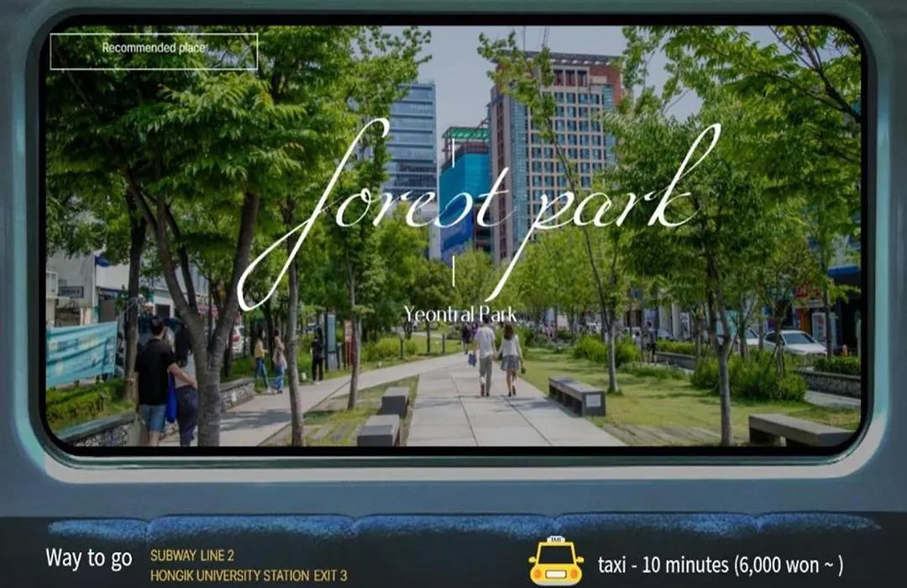Open Hongik University Station Exit 3 text
The height and width of the screenshot is (588, 907).
[x=249, y=576]
